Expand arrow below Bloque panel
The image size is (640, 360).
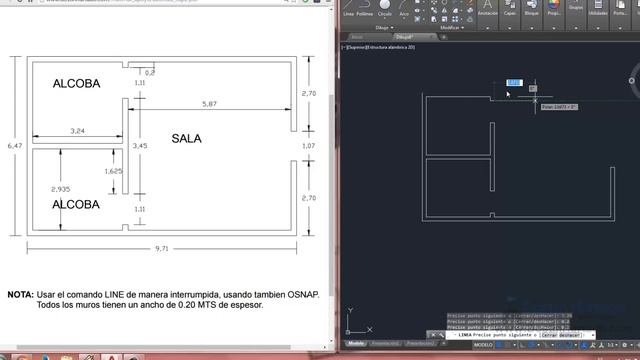point(532,28)
